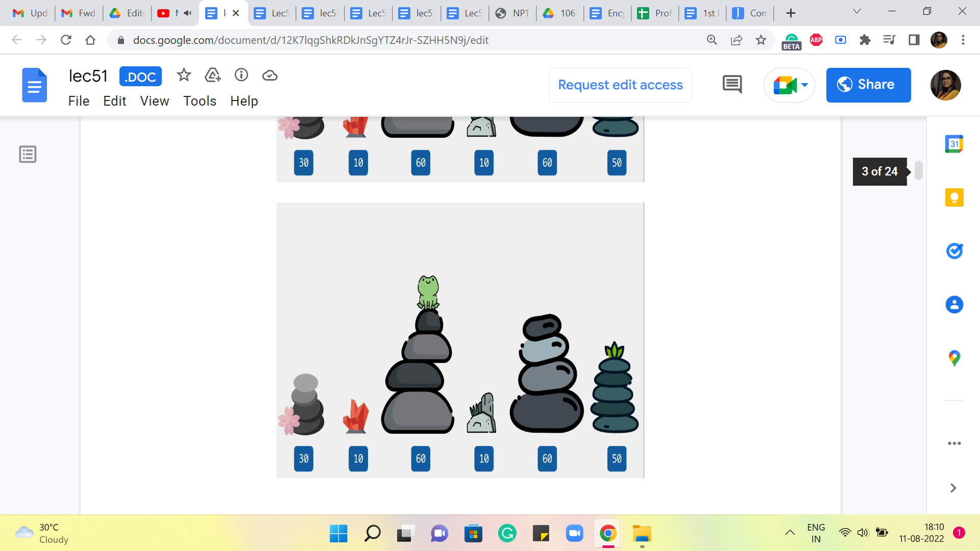Star the lec51 document
This screenshot has width=980, height=551.
pos(184,76)
